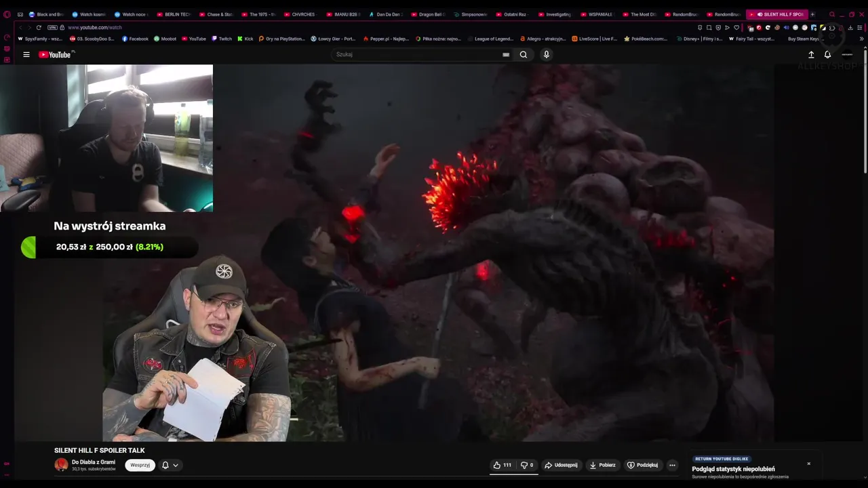Open Do Diabla z Grami channel avatar
Image resolution: width=868 pixels, height=488 pixels.
[61, 465]
